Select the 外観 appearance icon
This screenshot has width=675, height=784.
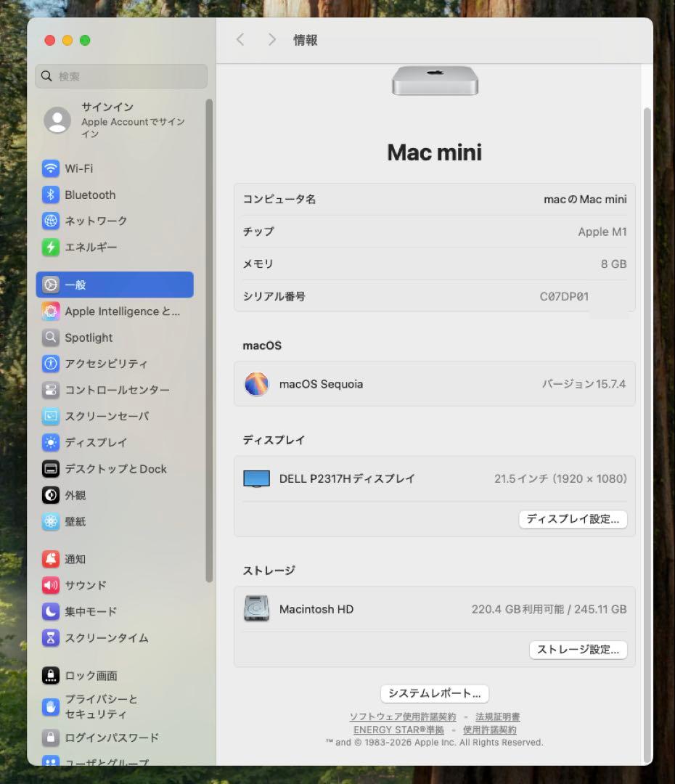[51, 495]
